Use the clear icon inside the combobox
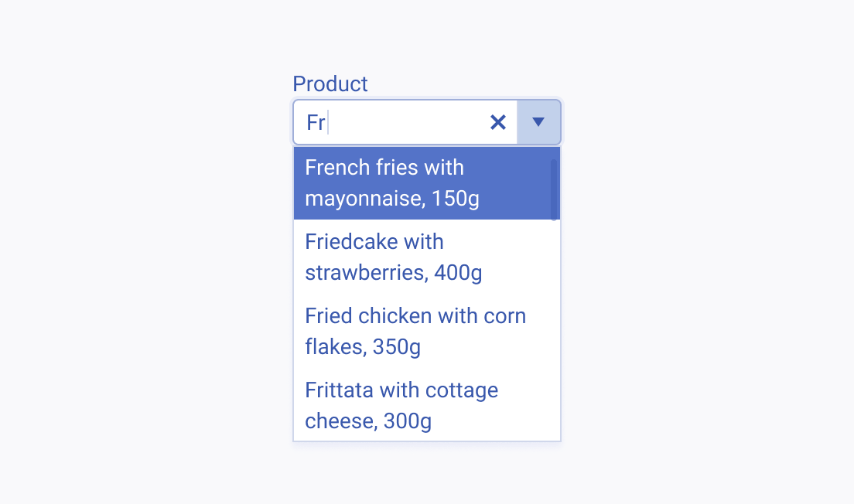The height and width of the screenshot is (504, 854). tap(497, 122)
